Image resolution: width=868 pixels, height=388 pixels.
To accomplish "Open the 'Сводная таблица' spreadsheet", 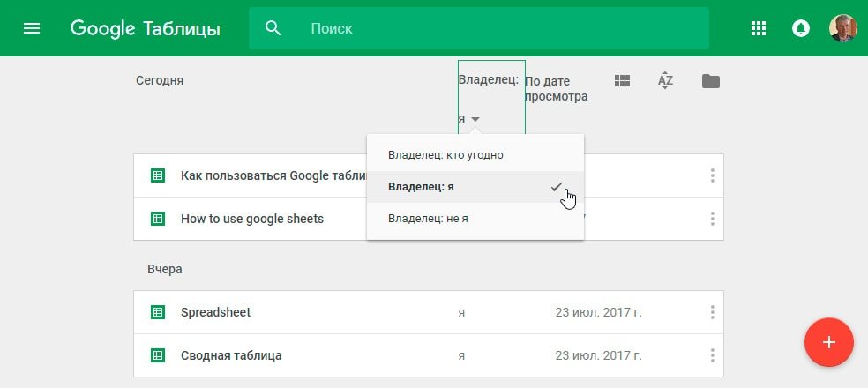I will tap(231, 355).
